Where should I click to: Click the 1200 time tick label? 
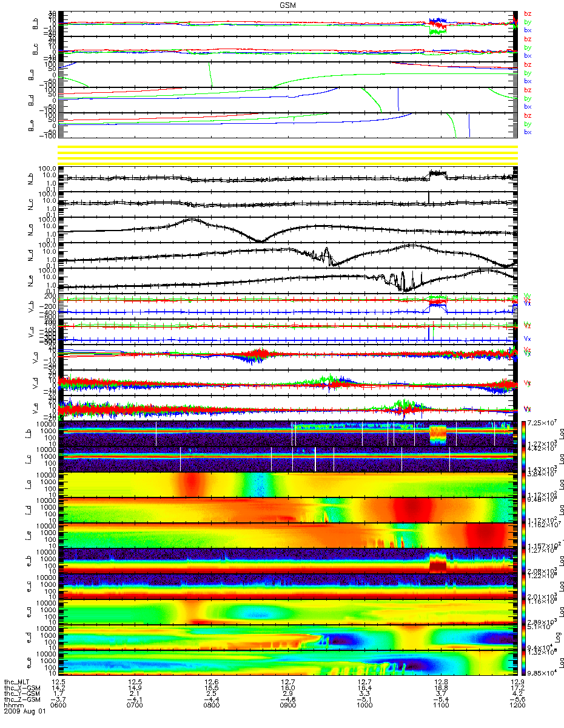point(517,706)
